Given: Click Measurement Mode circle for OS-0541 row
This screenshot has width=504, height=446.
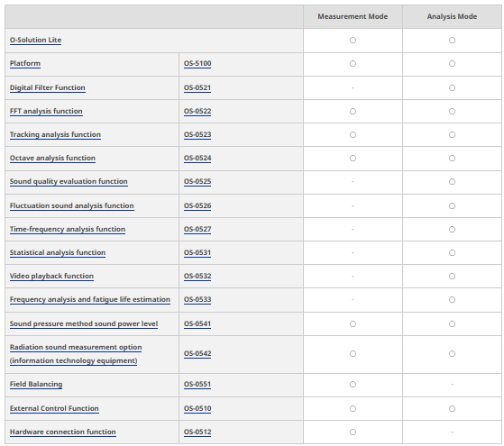Looking at the screenshot, I should pos(353,323).
